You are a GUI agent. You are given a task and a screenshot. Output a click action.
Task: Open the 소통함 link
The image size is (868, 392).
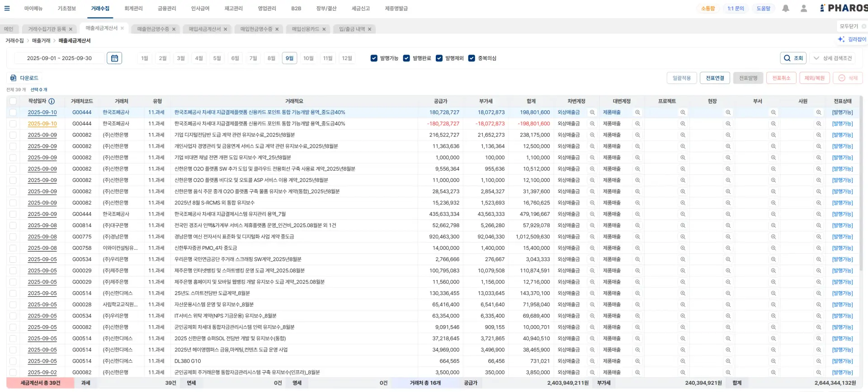click(708, 9)
